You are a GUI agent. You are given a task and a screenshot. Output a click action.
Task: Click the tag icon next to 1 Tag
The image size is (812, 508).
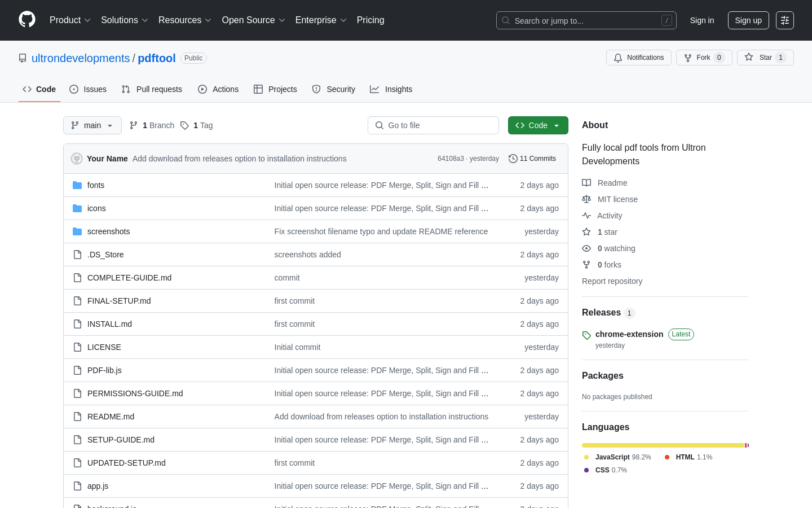pyautogui.click(x=184, y=125)
